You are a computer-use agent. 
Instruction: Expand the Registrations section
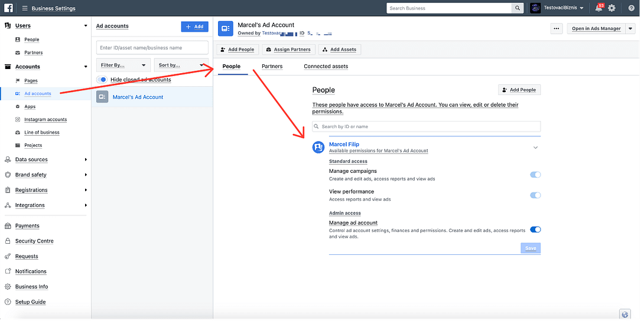(86, 190)
